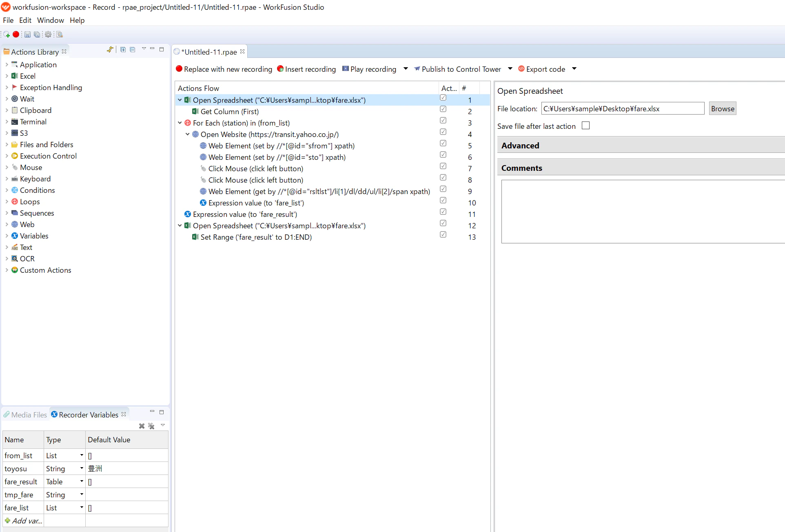Image resolution: width=785 pixels, height=532 pixels.
Task: Click Replace with new recording
Action: click(224, 69)
